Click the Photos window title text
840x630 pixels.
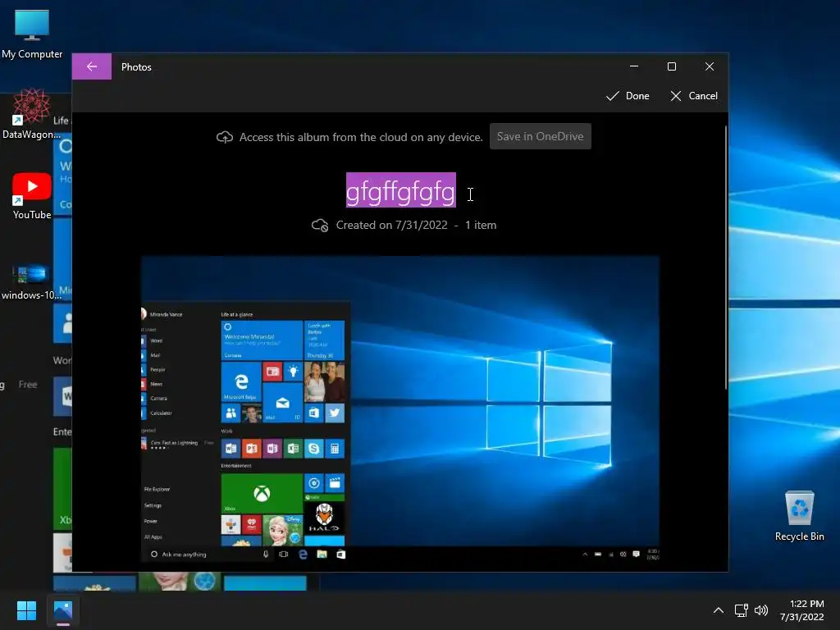point(136,67)
